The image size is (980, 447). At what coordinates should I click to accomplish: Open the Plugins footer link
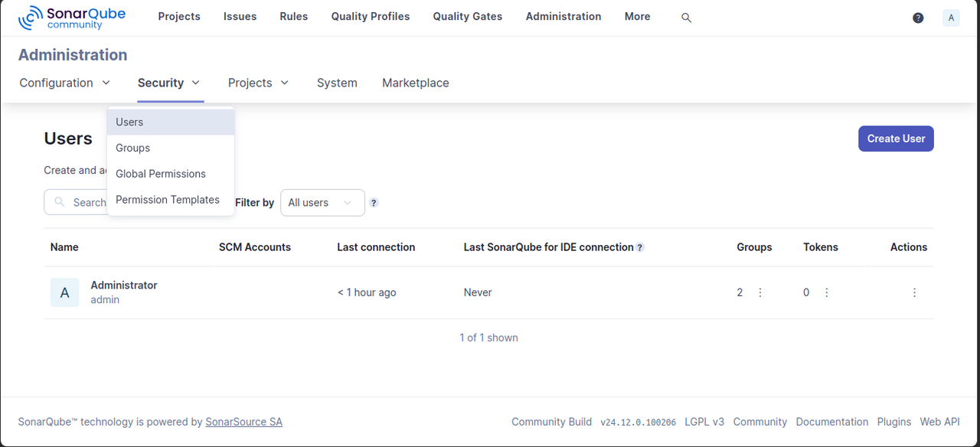(894, 422)
